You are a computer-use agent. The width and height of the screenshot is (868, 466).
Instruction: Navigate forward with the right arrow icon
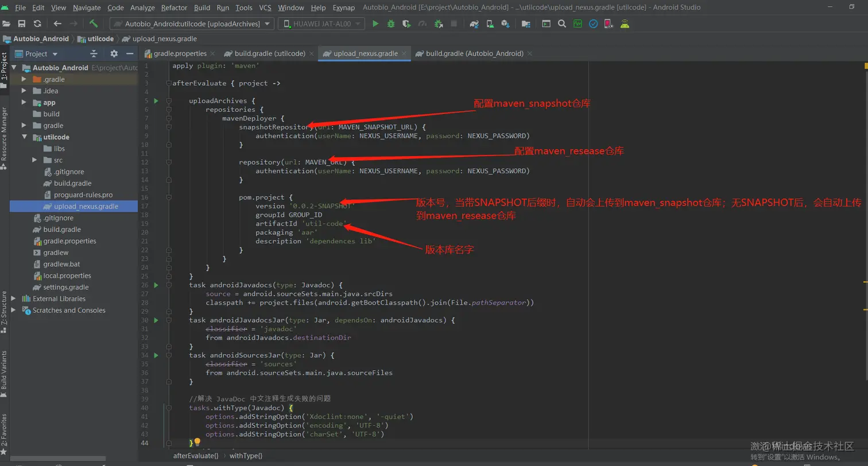coord(73,24)
